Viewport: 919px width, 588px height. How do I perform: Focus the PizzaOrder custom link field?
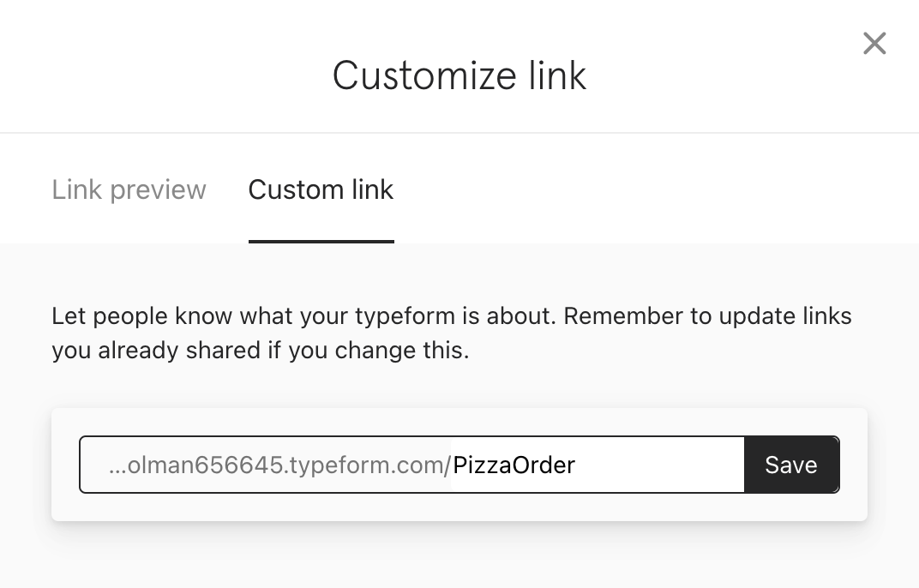pos(598,465)
